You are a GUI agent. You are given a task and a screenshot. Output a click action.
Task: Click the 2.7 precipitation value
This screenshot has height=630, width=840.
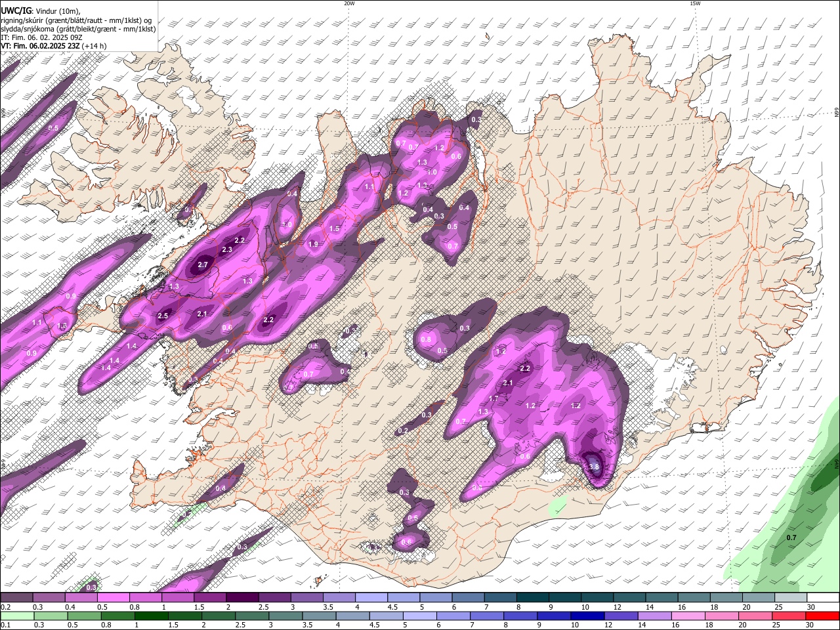pyautogui.click(x=202, y=265)
